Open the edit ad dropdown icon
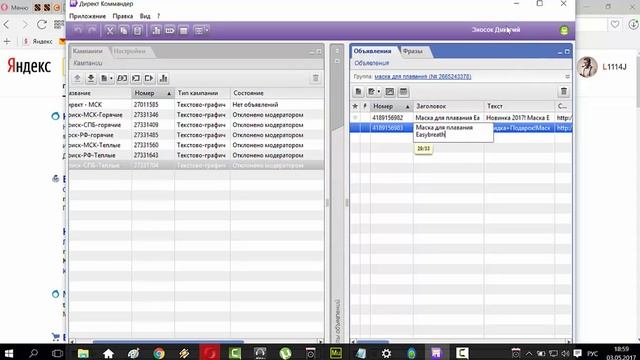This screenshot has width=640, height=360. 373,92
